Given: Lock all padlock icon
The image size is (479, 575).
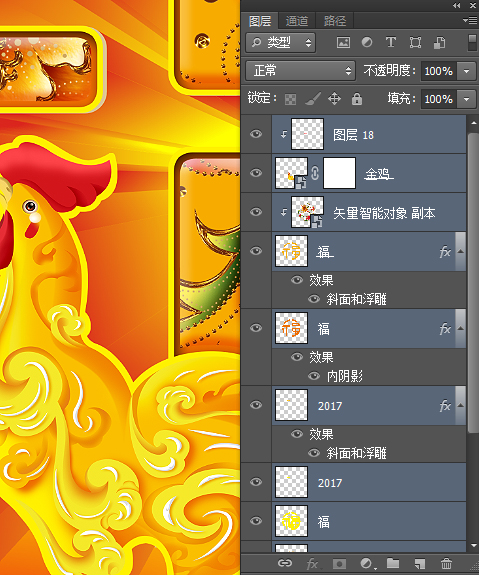Looking at the screenshot, I should tap(357, 99).
